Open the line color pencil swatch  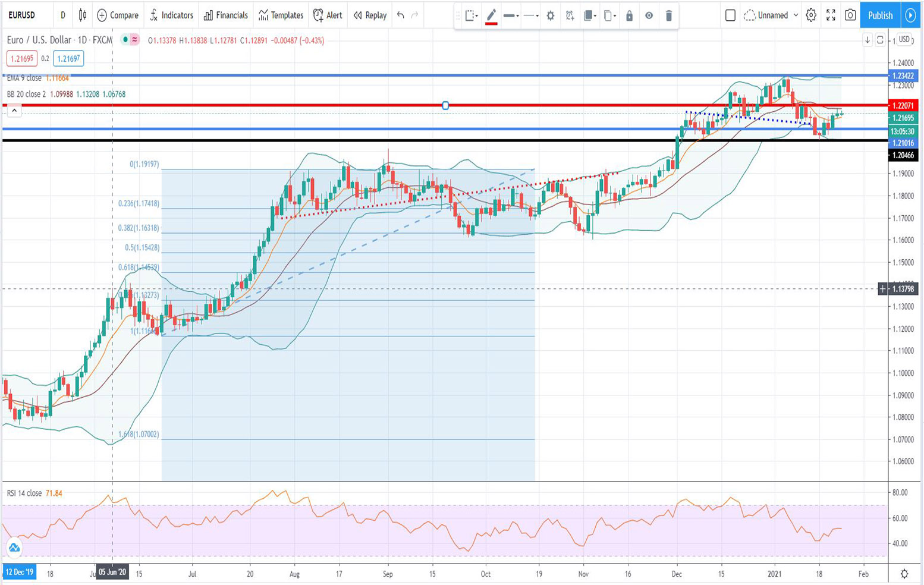point(491,16)
